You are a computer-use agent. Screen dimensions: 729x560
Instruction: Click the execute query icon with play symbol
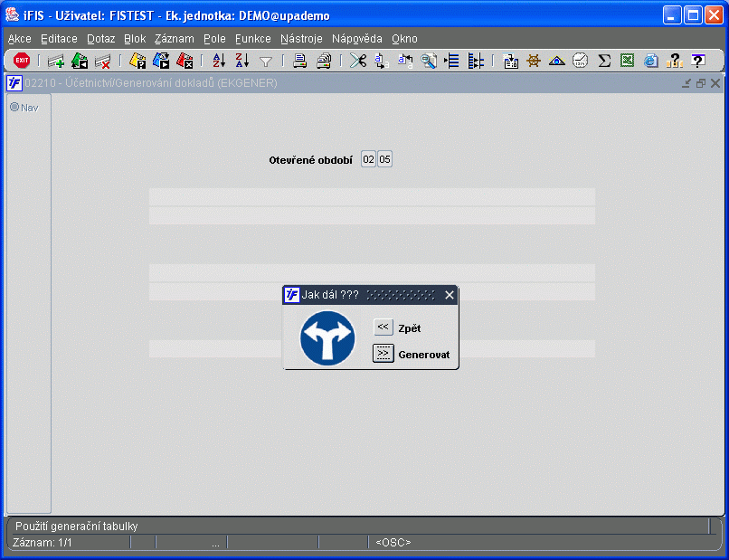161,61
